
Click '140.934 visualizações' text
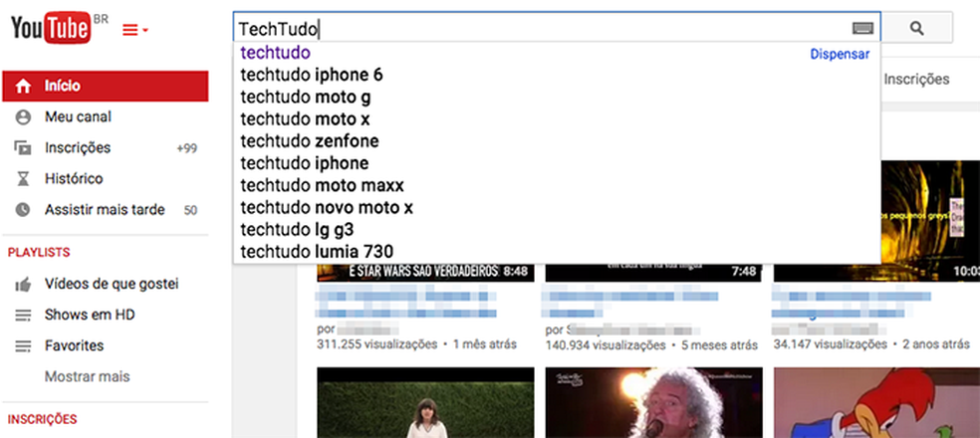606,344
